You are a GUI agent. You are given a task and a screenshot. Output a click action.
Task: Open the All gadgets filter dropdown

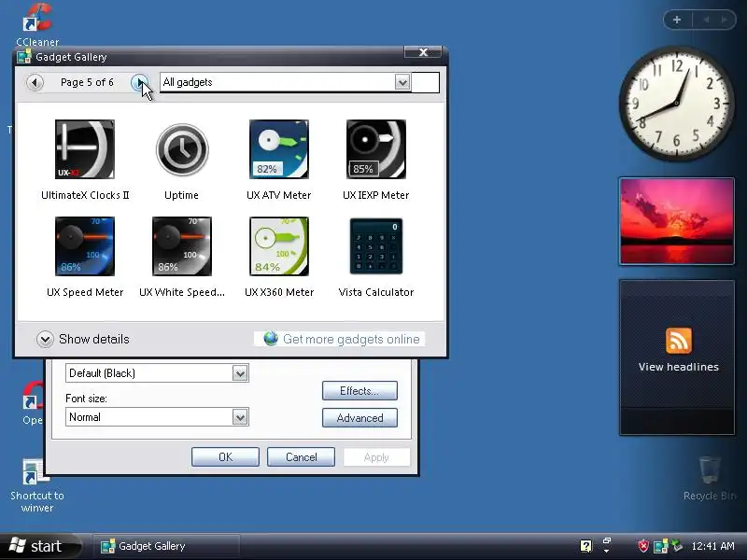pyautogui.click(x=402, y=82)
